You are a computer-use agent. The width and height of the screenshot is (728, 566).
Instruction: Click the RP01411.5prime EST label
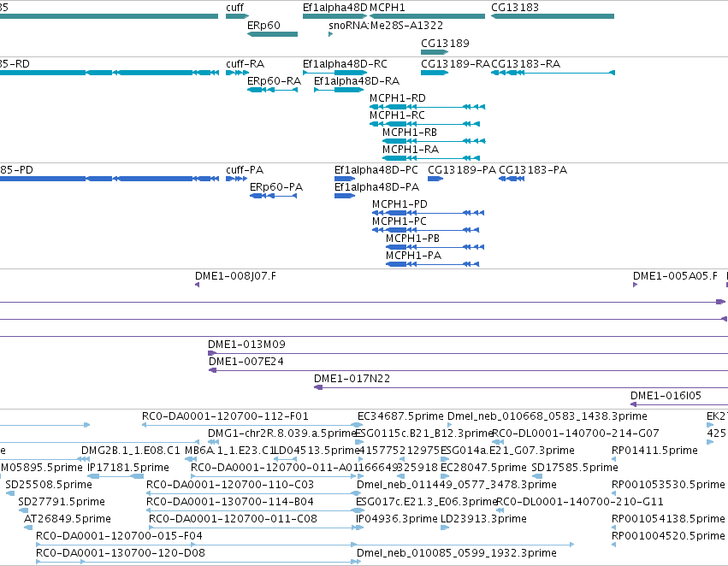654,451
